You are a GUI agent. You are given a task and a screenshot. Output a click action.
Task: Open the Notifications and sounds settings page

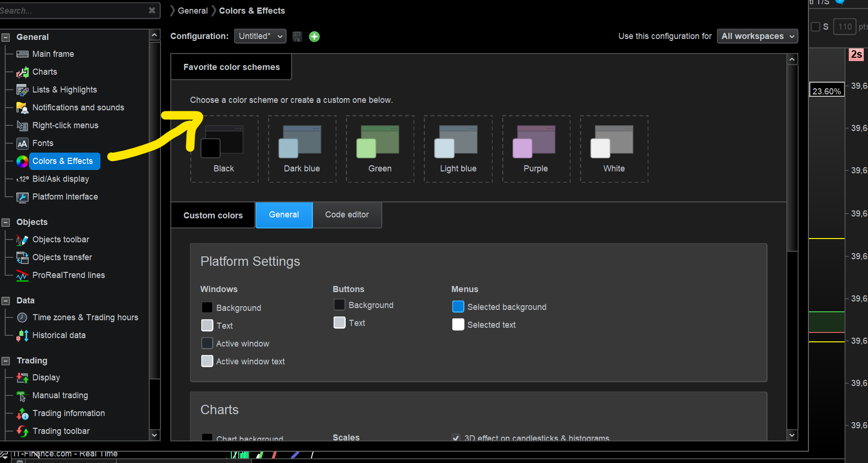(78, 108)
